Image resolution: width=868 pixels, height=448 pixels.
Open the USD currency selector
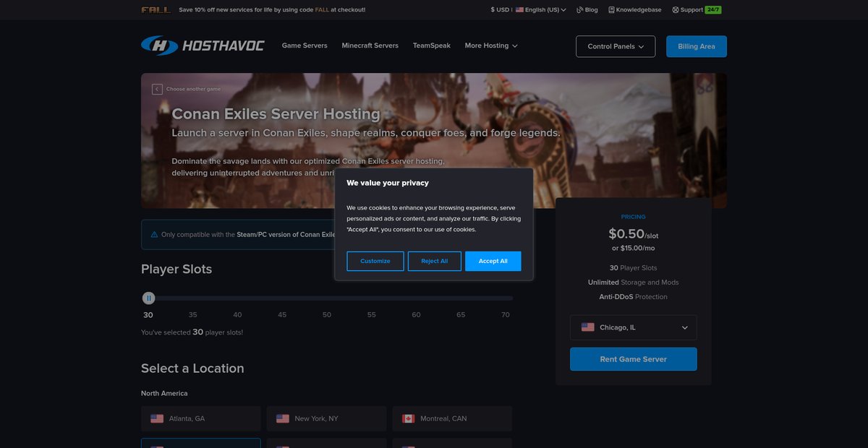[x=500, y=10]
